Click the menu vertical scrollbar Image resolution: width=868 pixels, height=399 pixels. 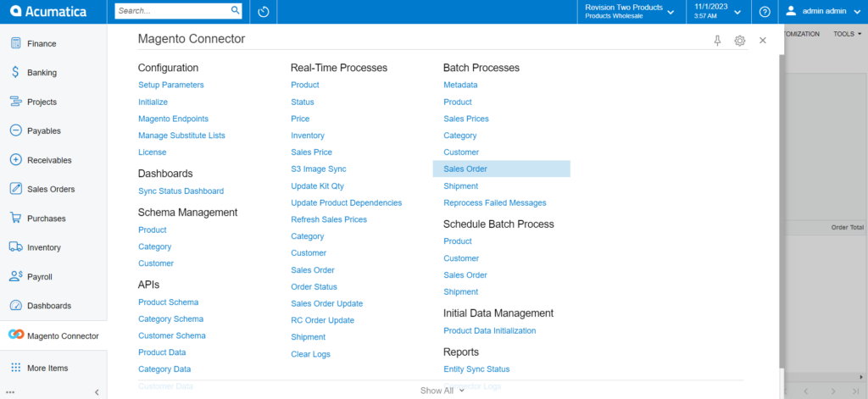coord(781,210)
